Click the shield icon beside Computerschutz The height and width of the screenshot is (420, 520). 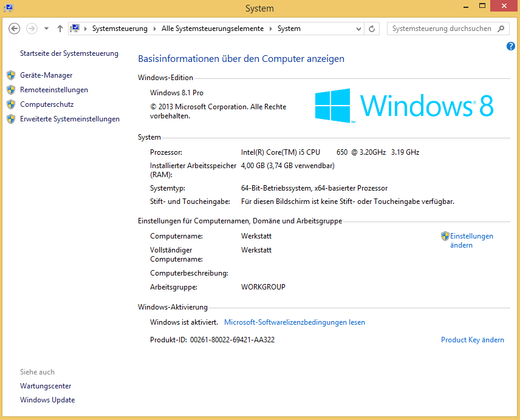[11, 104]
